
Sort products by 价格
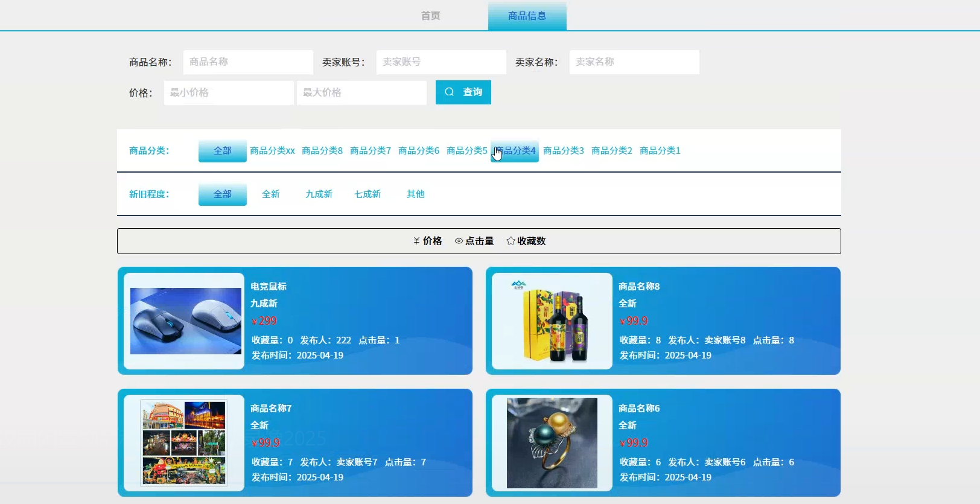[427, 241]
